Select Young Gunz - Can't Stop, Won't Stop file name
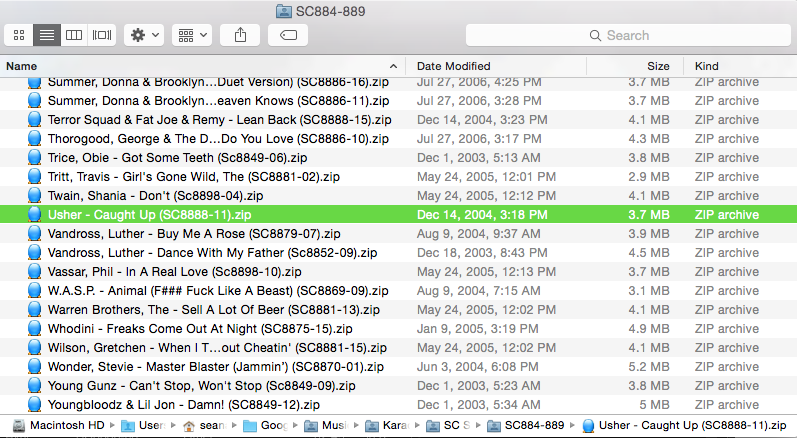The width and height of the screenshot is (797, 438). (201, 386)
